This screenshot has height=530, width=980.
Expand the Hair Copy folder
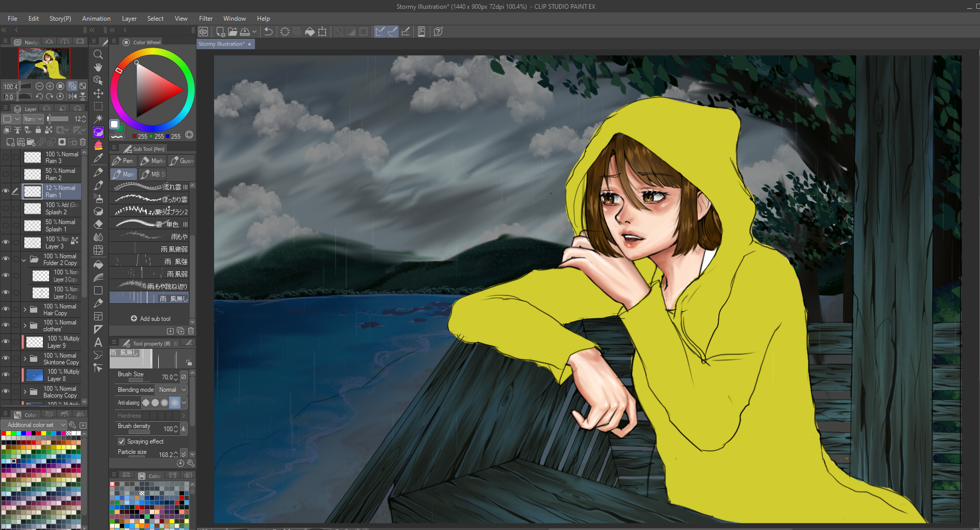point(25,310)
